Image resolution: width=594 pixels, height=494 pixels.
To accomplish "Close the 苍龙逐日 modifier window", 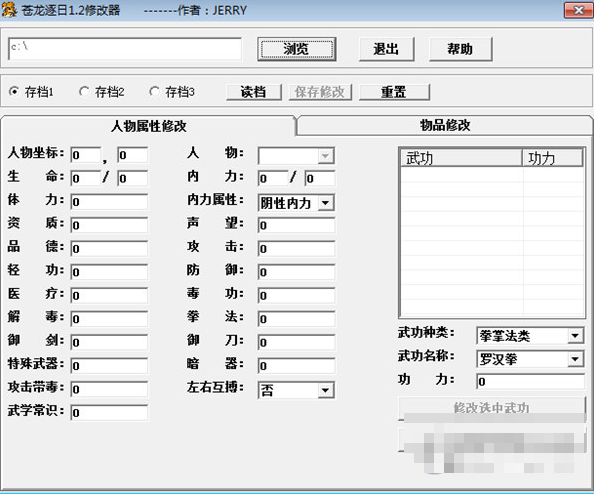I will (578, 10).
